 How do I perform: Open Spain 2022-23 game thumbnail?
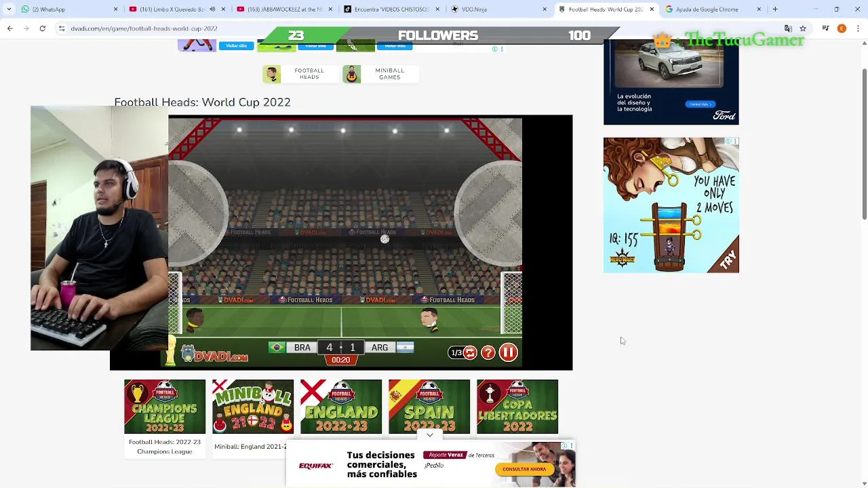(x=429, y=407)
